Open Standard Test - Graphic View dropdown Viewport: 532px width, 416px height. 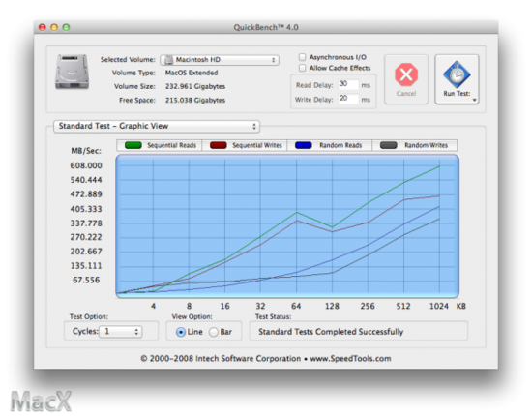[157, 126]
